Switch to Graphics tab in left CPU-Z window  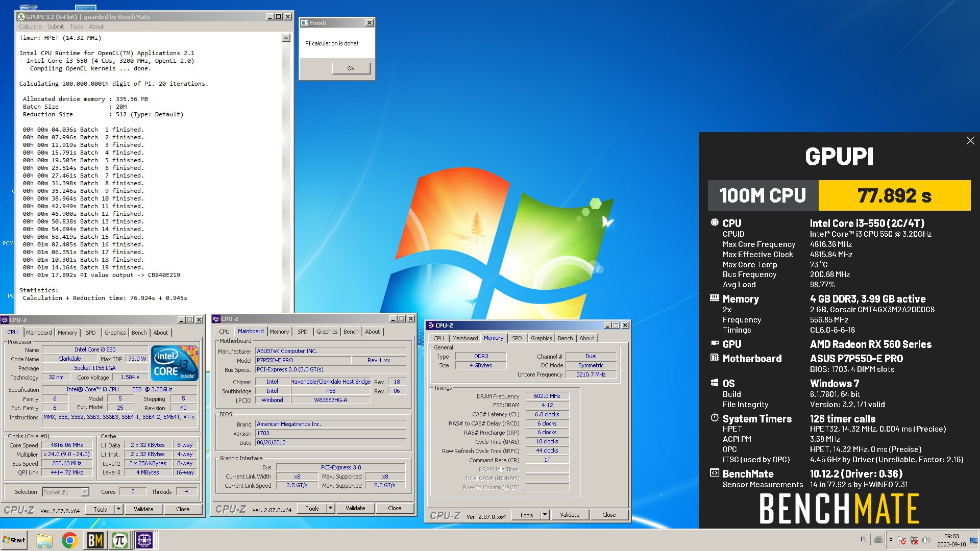coord(115,333)
